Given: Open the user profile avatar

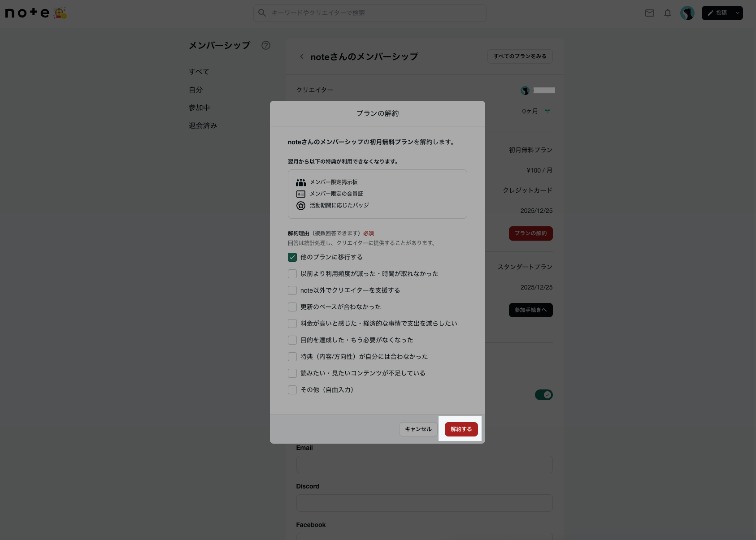Looking at the screenshot, I should pos(687,13).
